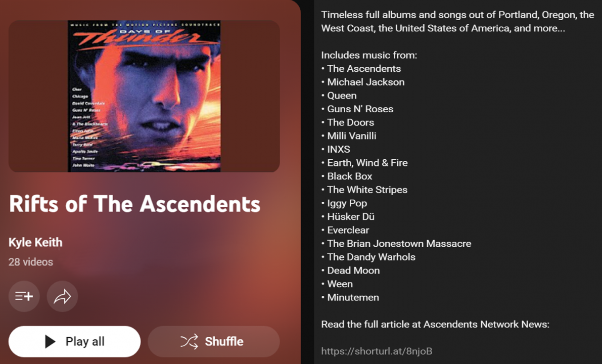
Task: Start playback with Play all button
Action: (74, 341)
